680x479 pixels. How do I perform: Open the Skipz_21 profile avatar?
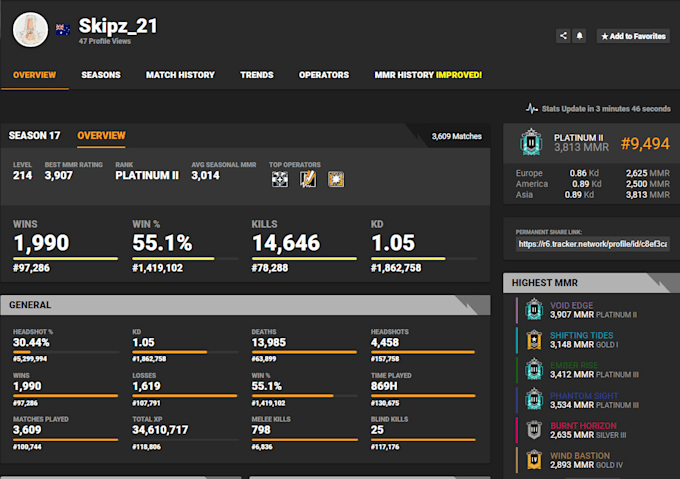pyautogui.click(x=30, y=29)
